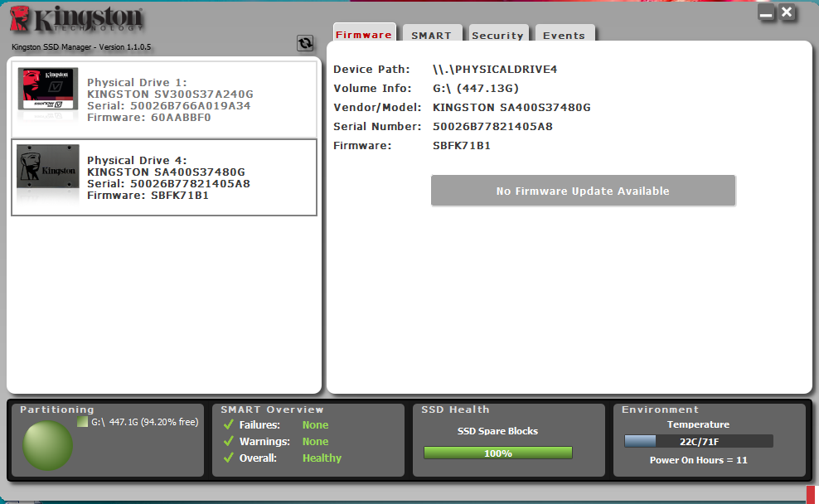819x504 pixels.
Task: Click the 22C/71F temperature bar
Action: pos(698,441)
